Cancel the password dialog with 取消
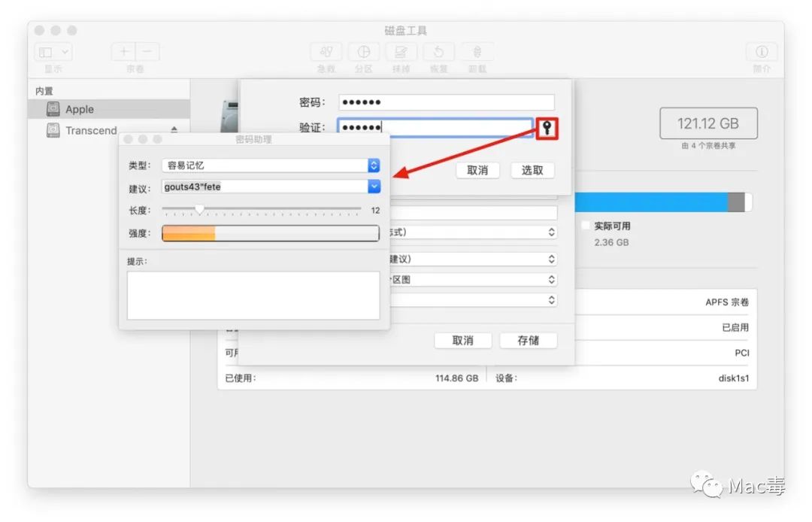The width and height of the screenshot is (812, 522). pyautogui.click(x=477, y=170)
